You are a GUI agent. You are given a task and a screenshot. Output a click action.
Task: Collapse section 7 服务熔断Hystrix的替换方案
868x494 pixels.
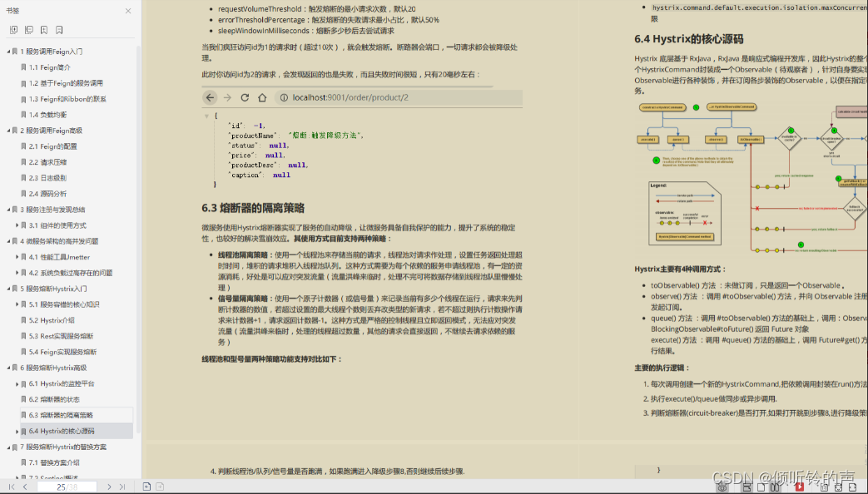[8, 447]
